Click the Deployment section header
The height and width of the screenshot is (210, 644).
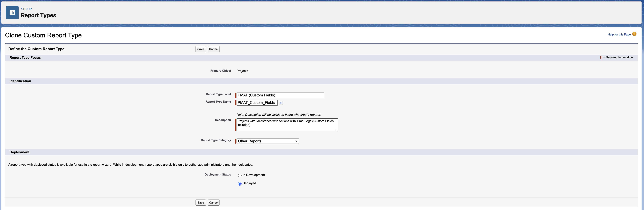click(19, 152)
